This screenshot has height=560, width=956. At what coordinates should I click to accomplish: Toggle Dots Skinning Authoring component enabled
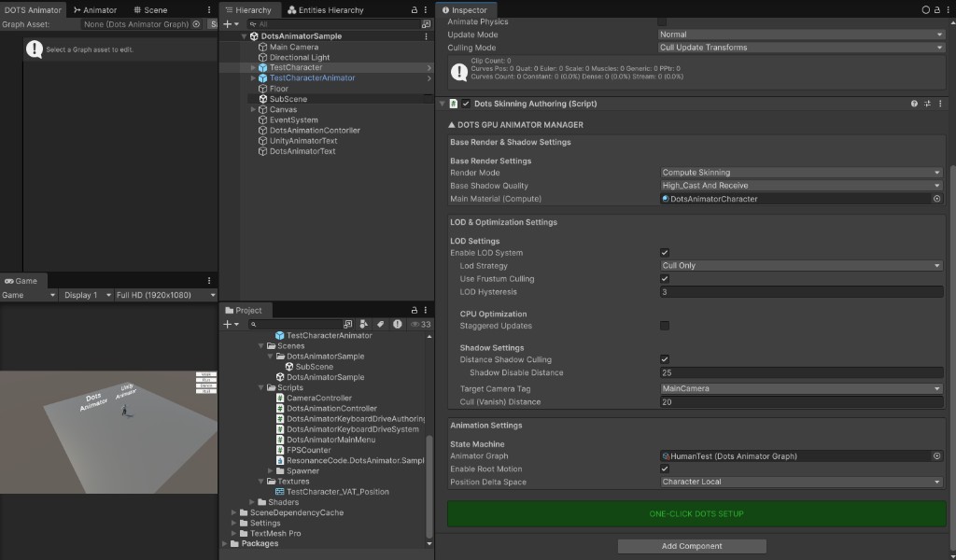pos(466,104)
